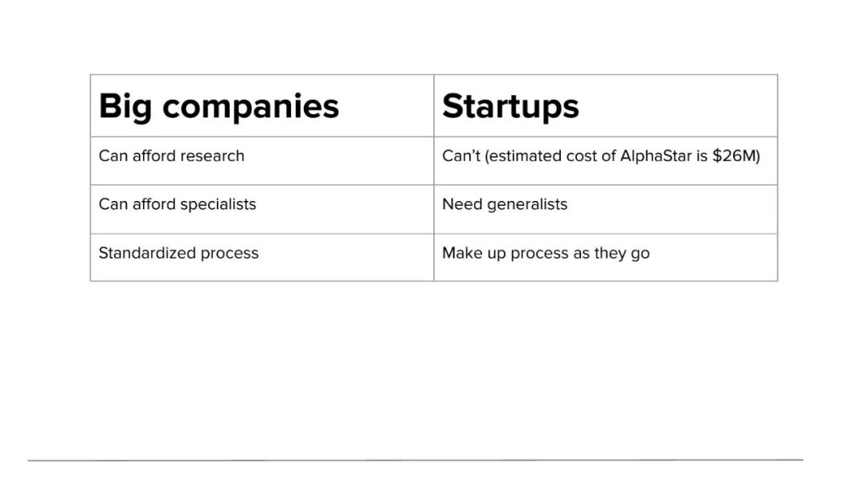This screenshot has height=489, width=868.
Task: Click the horizontal line at slide bottom
Action: coord(416,460)
